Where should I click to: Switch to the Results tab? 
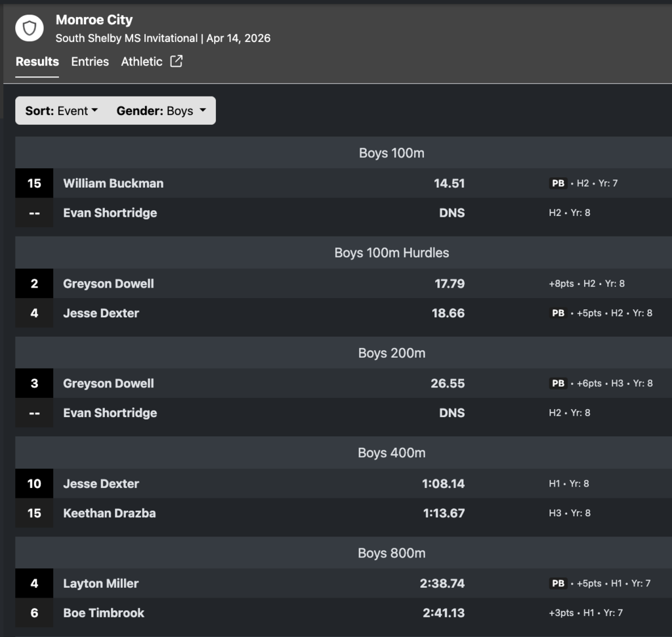coord(37,62)
